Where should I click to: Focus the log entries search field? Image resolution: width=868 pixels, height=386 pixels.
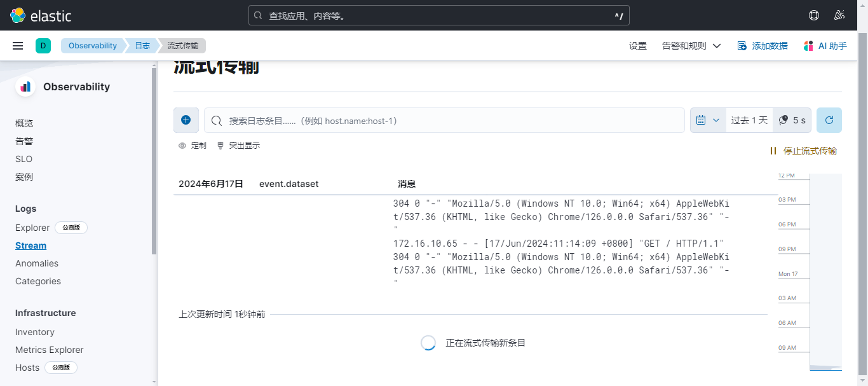pos(444,120)
